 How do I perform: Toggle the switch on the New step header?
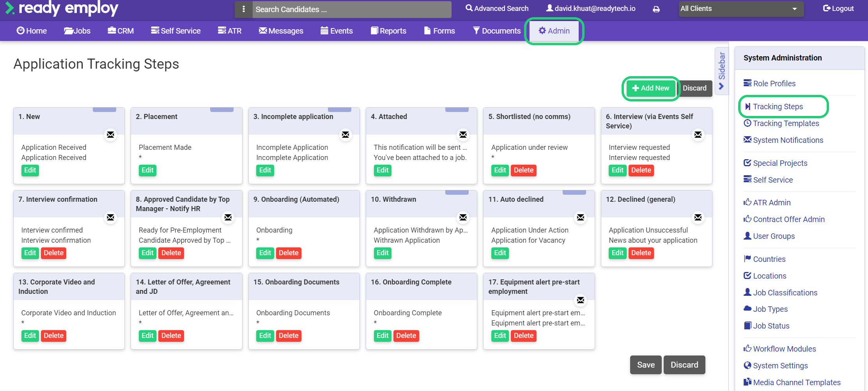(x=105, y=110)
